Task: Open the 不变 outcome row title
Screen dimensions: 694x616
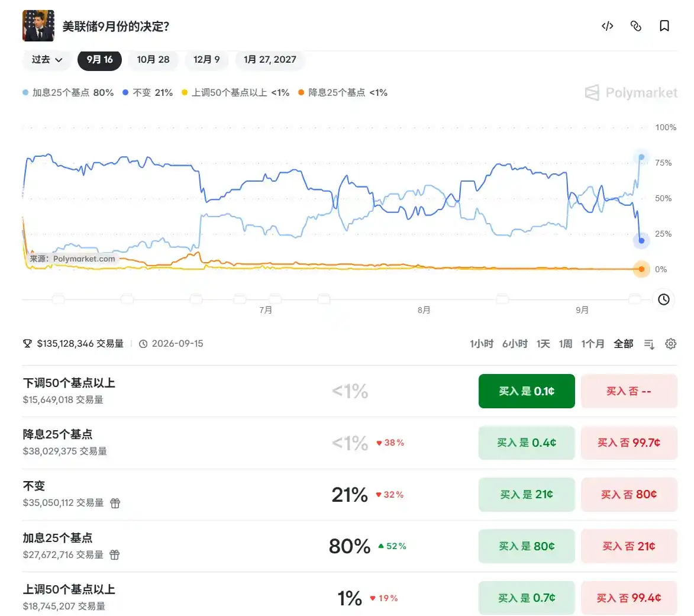Action: click(x=34, y=486)
